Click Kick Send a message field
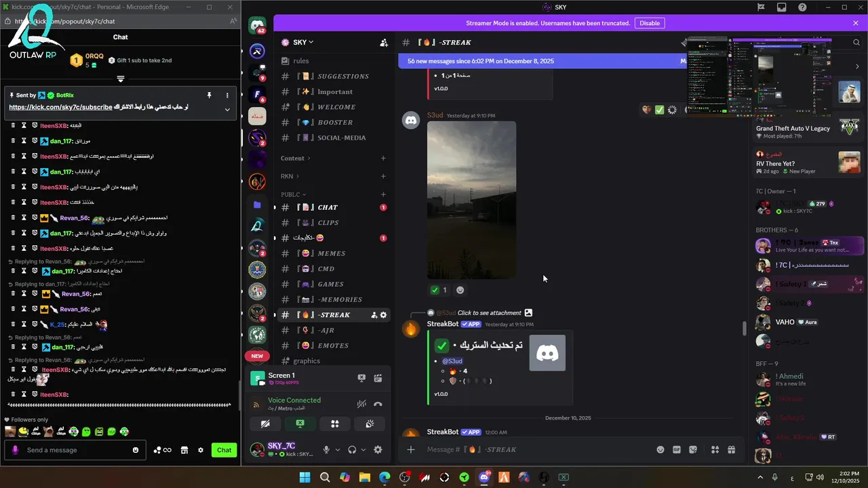Screen dimensions: 868x488 click(x=73, y=450)
